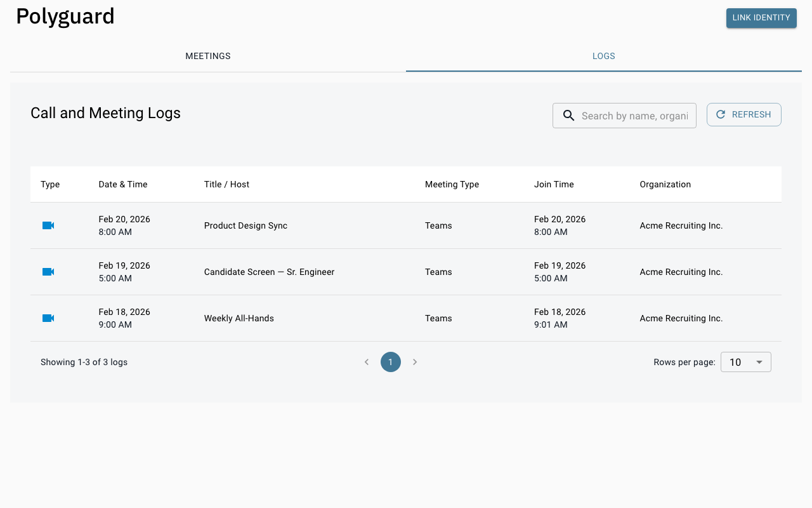Click the next page chevron

click(x=415, y=361)
